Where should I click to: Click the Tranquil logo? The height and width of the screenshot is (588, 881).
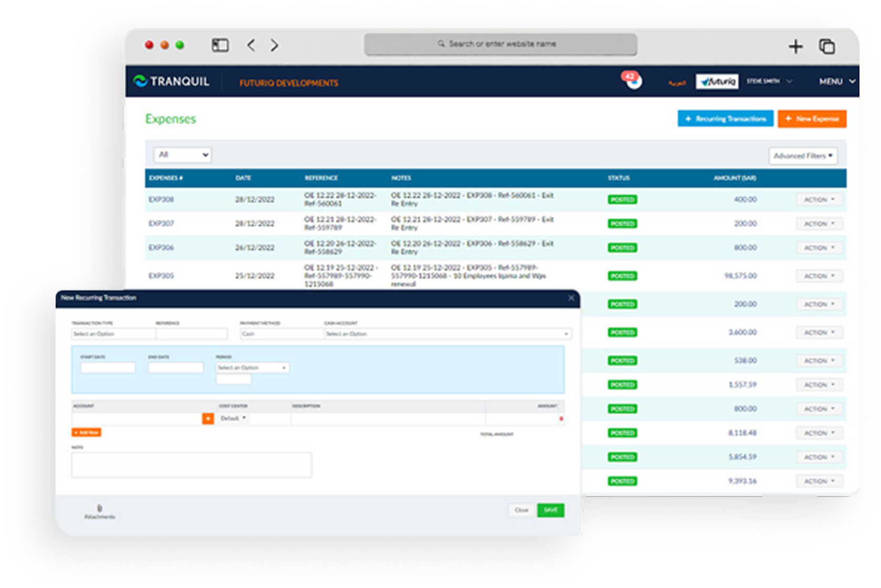[x=172, y=81]
